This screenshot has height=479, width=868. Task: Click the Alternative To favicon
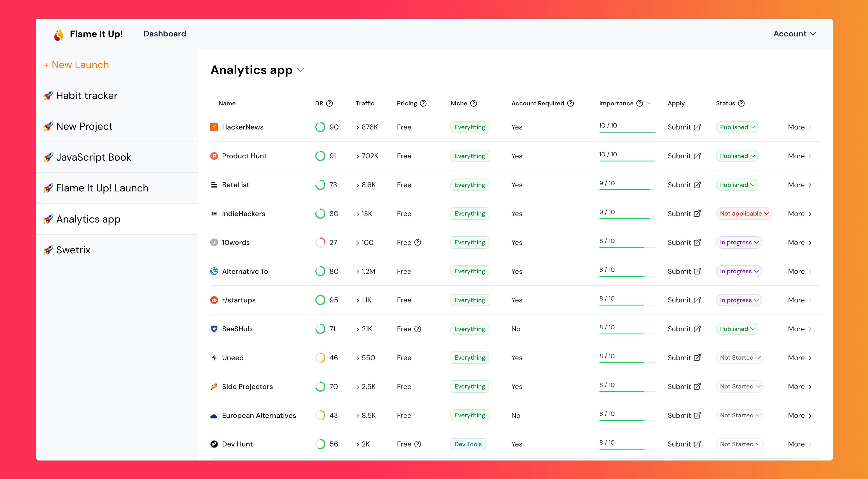coord(214,271)
